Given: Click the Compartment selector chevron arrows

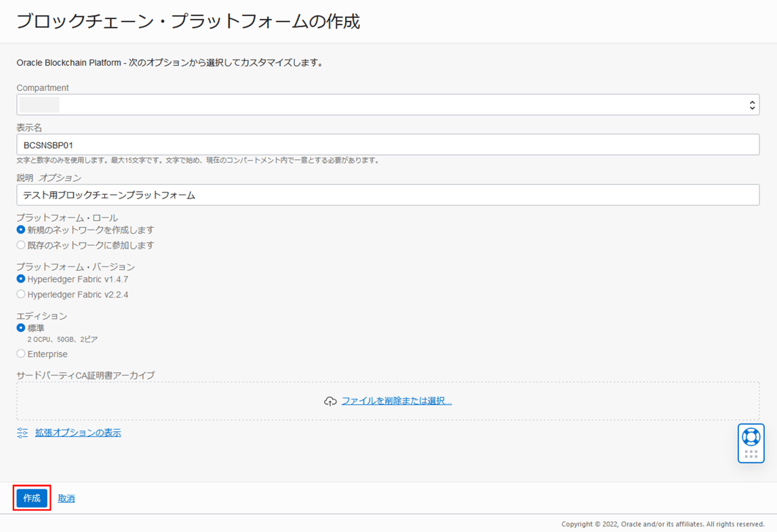Looking at the screenshot, I should click(x=751, y=104).
